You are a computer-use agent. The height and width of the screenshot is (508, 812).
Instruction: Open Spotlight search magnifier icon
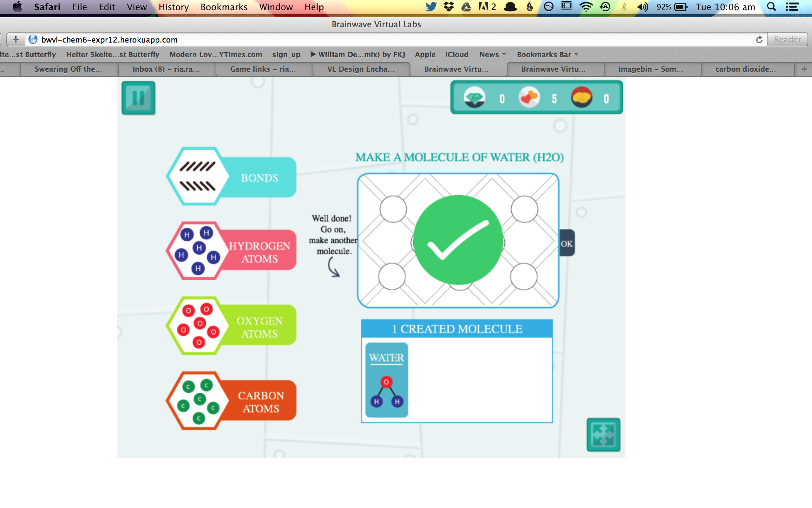(771, 7)
